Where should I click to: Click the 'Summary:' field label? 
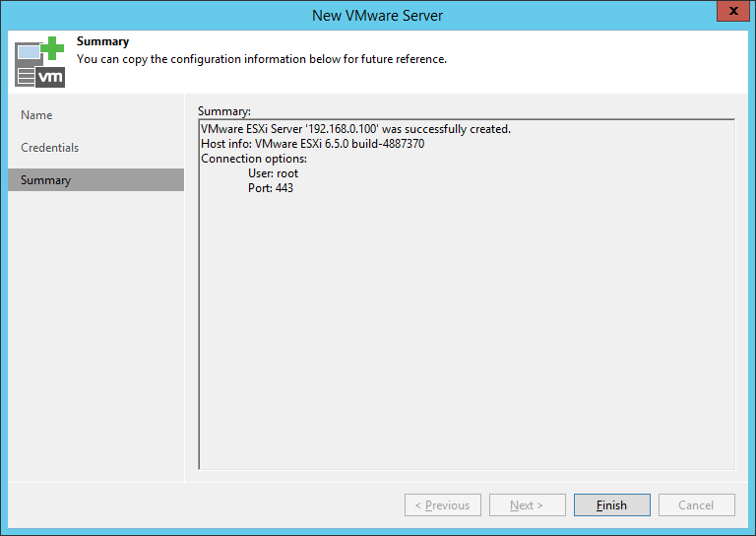224,111
